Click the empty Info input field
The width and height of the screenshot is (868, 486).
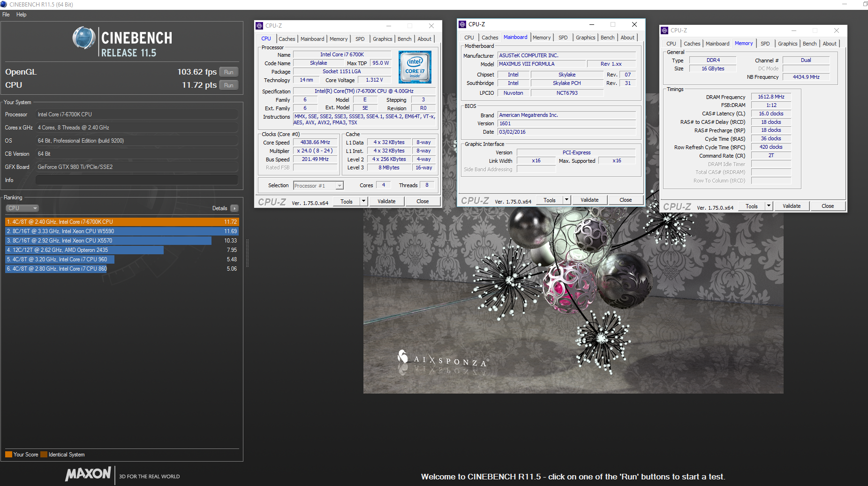pos(137,180)
